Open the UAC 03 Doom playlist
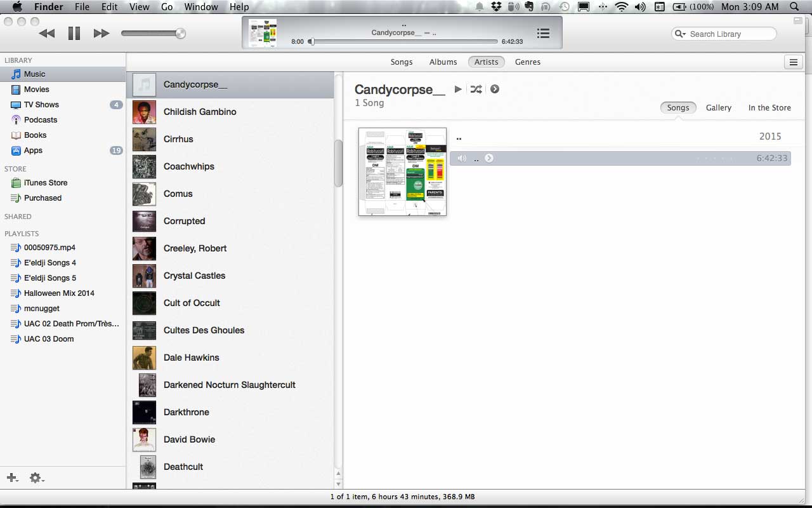 point(63,339)
